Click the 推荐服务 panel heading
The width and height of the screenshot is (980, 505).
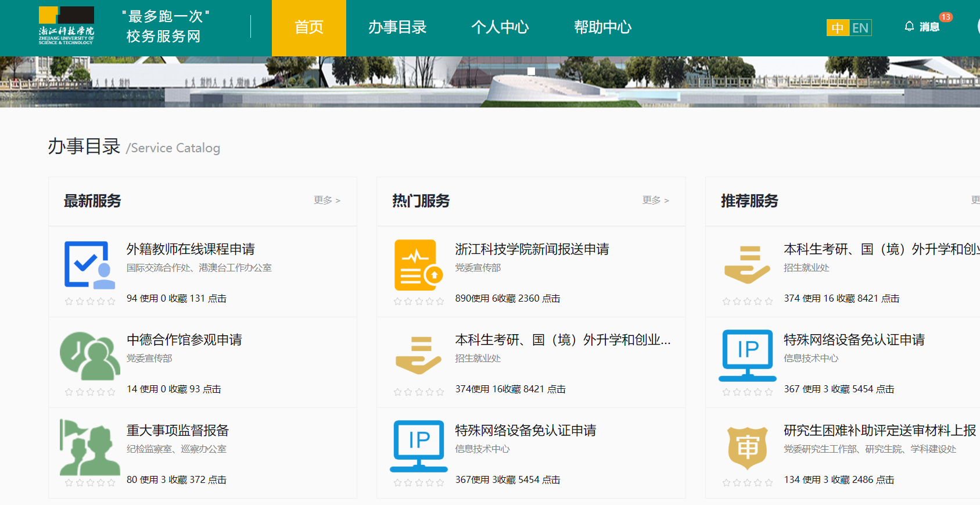tap(749, 201)
